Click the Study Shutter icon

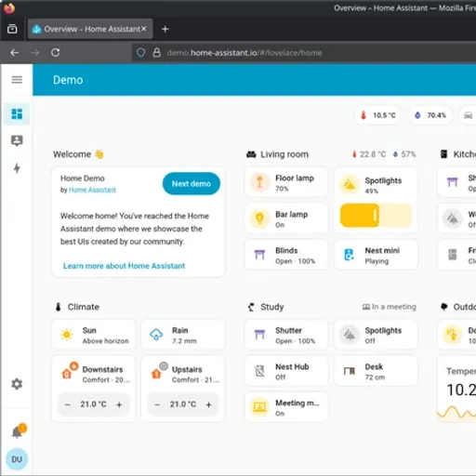click(259, 335)
